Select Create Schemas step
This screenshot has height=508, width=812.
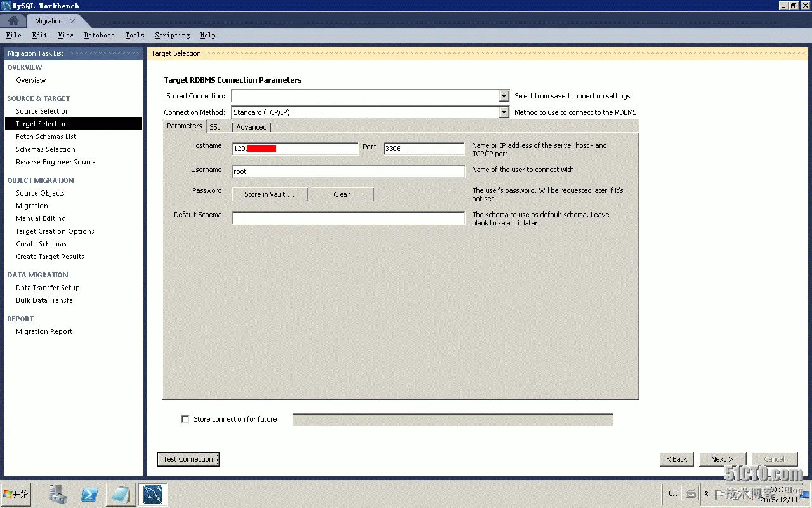point(41,244)
